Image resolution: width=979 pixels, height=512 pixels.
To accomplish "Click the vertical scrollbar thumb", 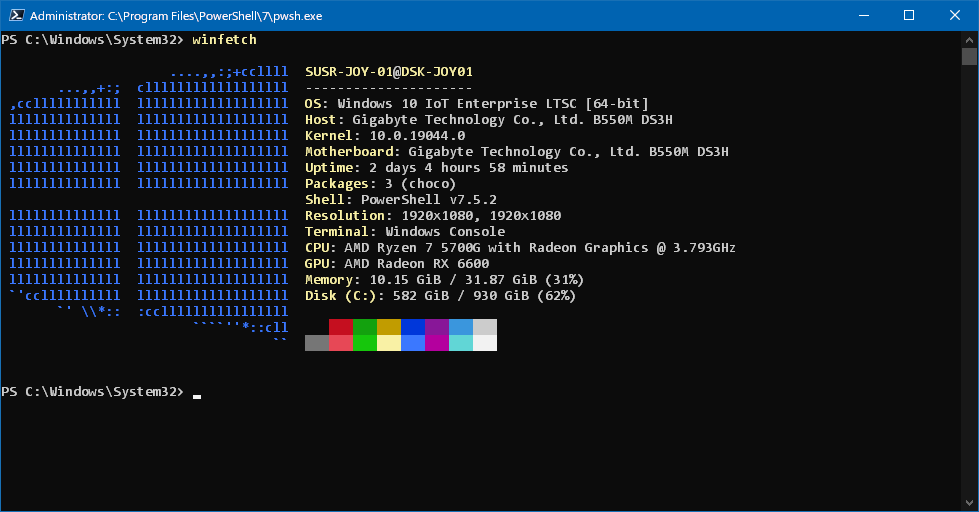I will tap(969, 56).
